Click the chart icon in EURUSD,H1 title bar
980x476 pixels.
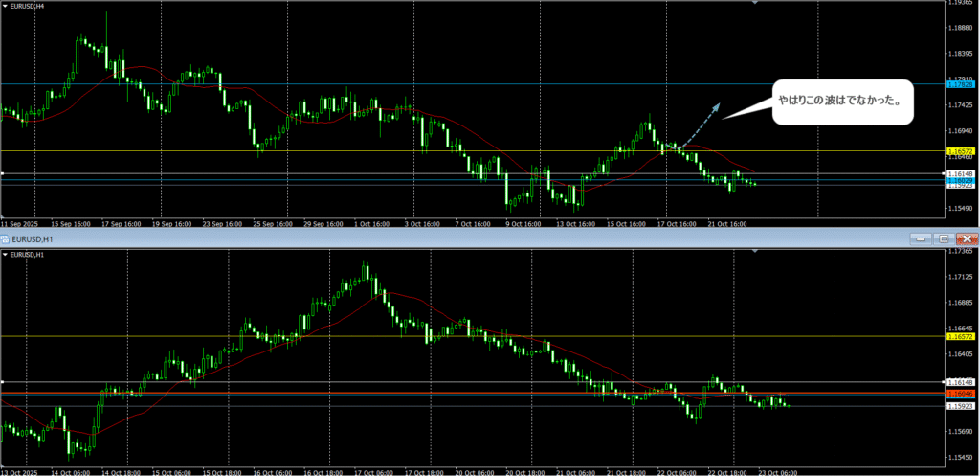[x=5, y=238]
